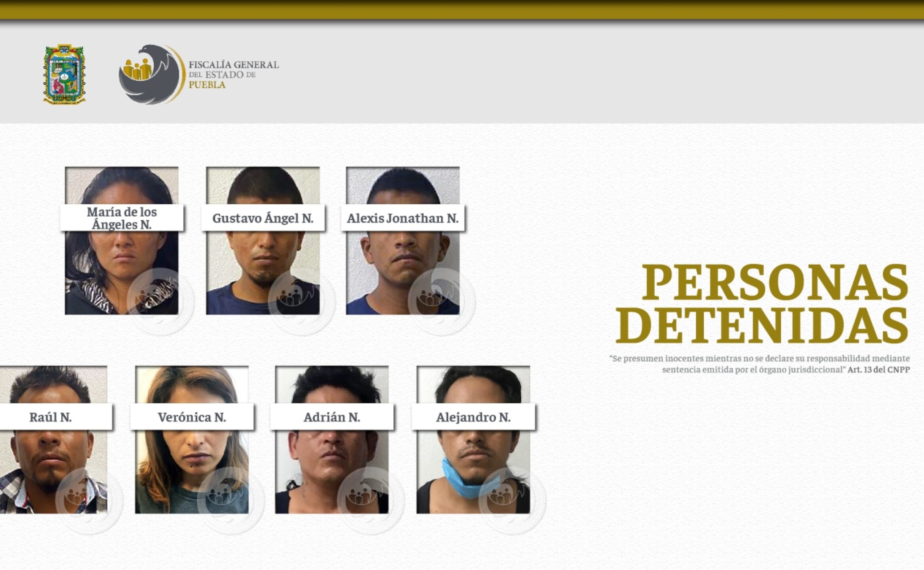Click the María de los Ángeles N. name label
The width and height of the screenshot is (924, 570).
click(122, 218)
